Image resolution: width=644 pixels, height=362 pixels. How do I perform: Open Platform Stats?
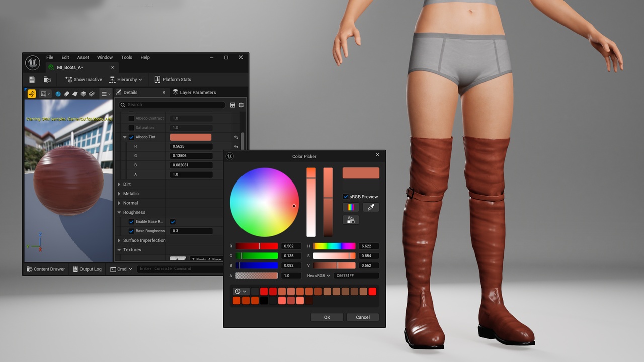(173, 79)
